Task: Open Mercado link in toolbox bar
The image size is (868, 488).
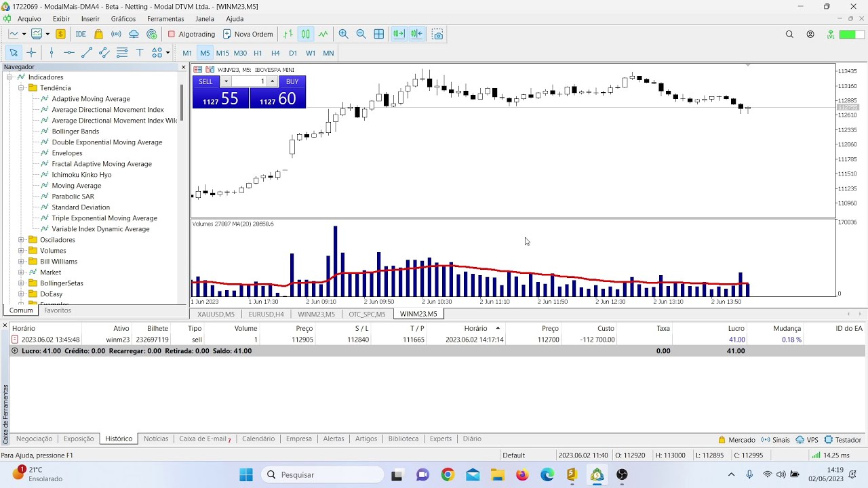Action: click(736, 440)
